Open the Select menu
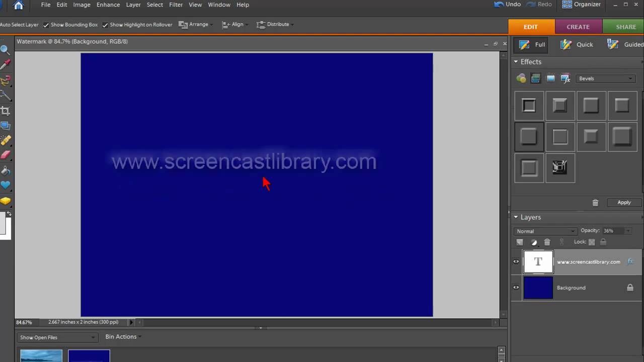Image resolution: width=644 pixels, height=362 pixels. click(155, 5)
